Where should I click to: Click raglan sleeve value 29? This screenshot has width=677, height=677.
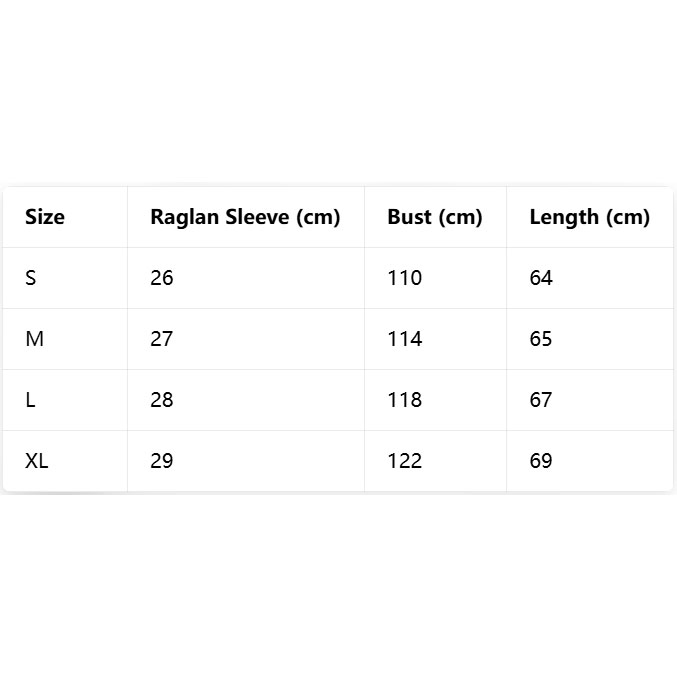162,461
